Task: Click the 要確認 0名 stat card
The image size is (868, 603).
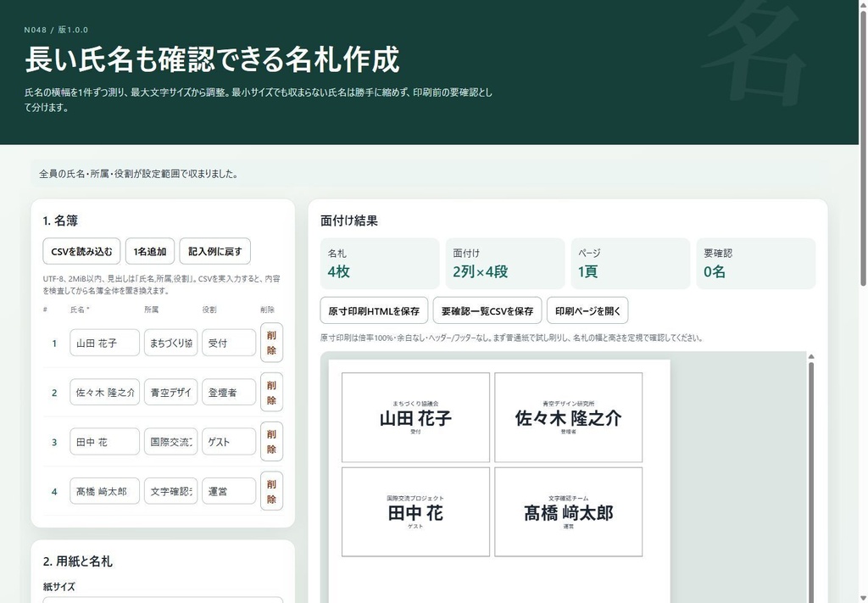Action: (756, 264)
